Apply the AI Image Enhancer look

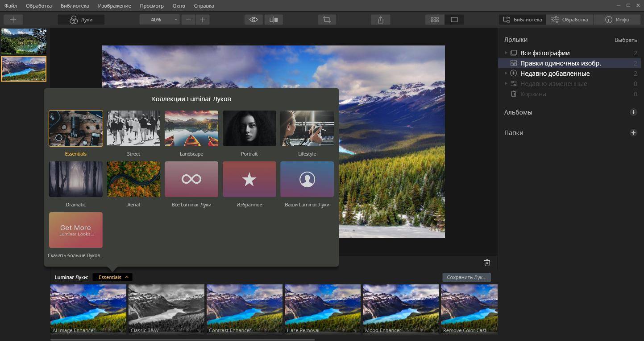click(88, 309)
